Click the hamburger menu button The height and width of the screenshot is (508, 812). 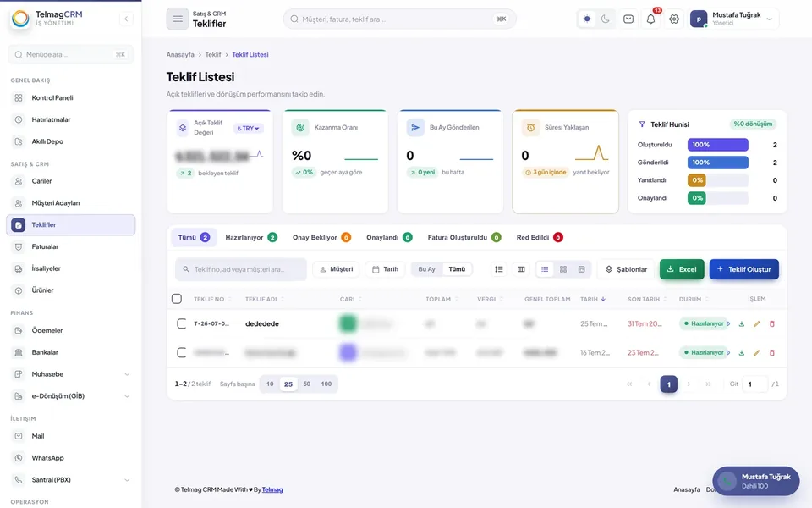click(x=177, y=19)
